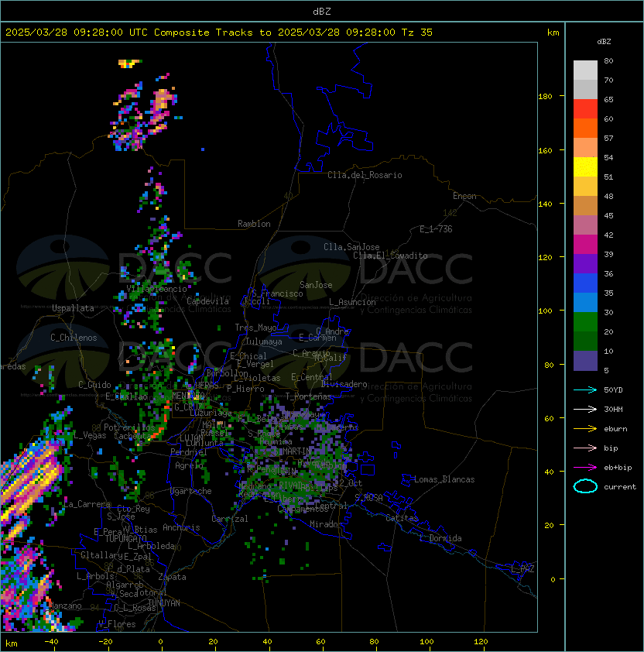Click the V_Flores map label
Screen dimensions: 644x652
[117, 624]
